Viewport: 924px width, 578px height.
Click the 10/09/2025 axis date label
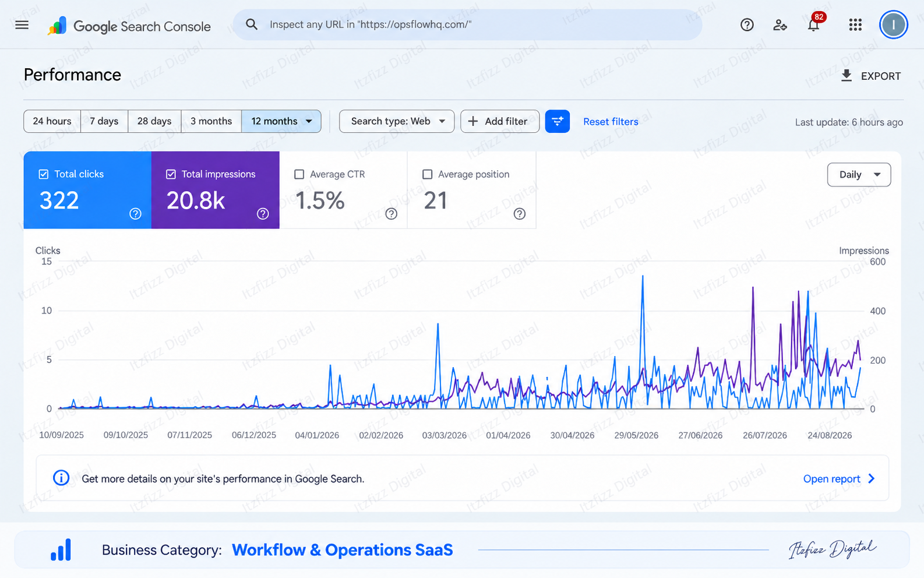click(62, 435)
